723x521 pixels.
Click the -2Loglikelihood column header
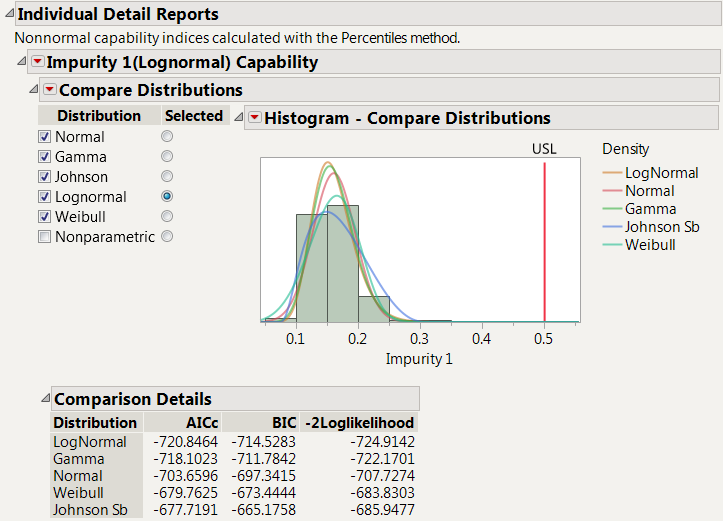point(360,422)
